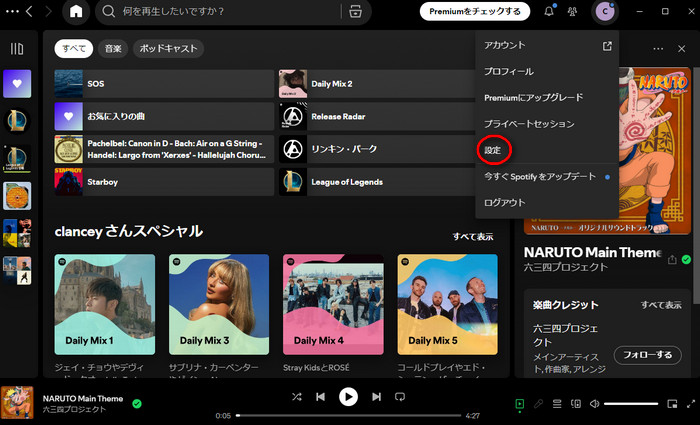Viewport: 700px width, 425px height.
Task: Open Daily Mix 2 tile
Action: pyautogui.click(x=377, y=83)
